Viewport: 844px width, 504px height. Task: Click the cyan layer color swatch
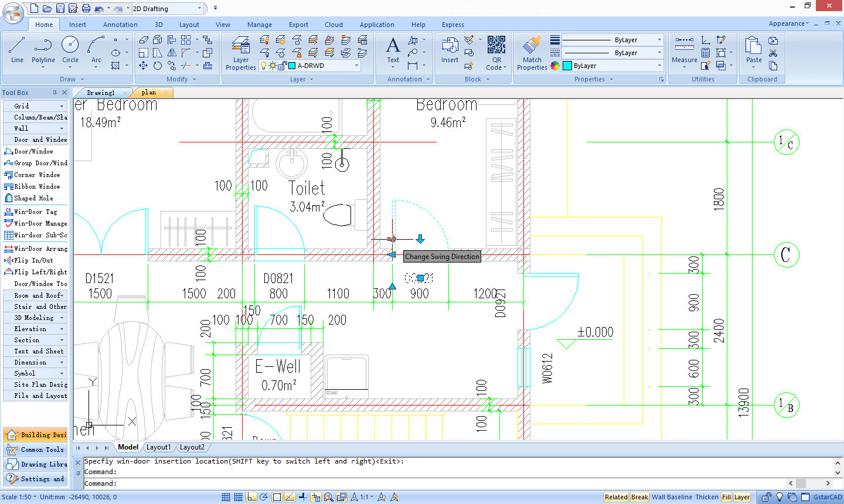(x=292, y=66)
